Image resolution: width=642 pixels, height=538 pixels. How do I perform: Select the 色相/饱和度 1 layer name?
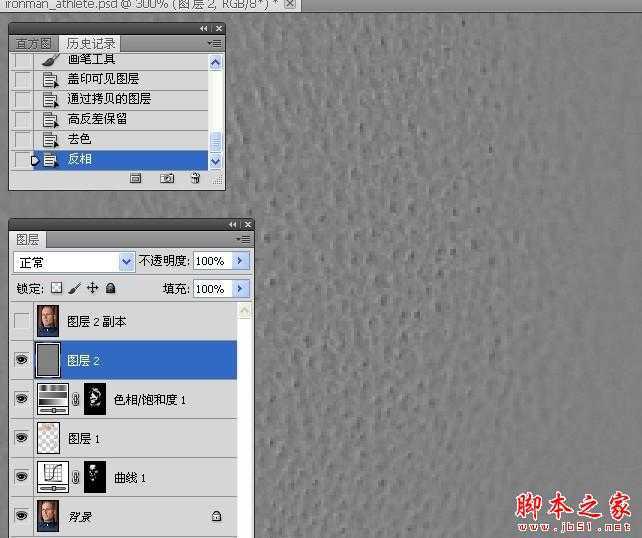pyautogui.click(x=149, y=399)
